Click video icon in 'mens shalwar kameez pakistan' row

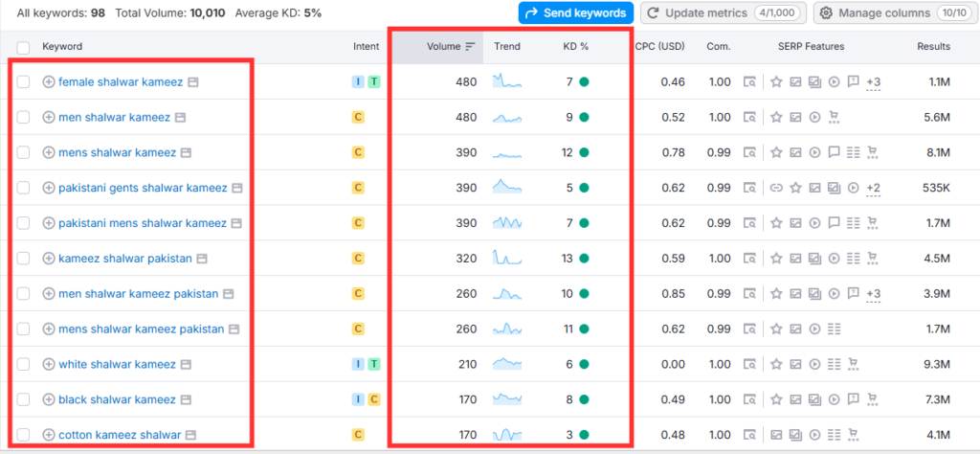point(814,329)
